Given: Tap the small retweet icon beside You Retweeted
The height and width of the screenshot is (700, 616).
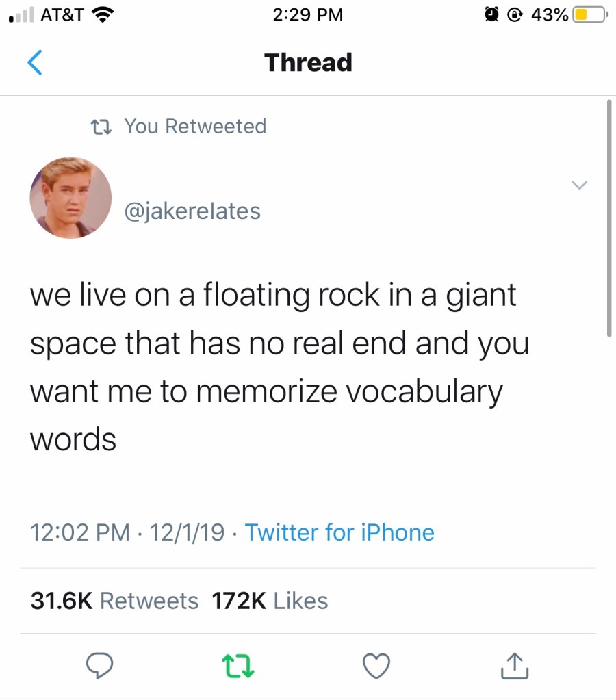Looking at the screenshot, I should 102,127.
